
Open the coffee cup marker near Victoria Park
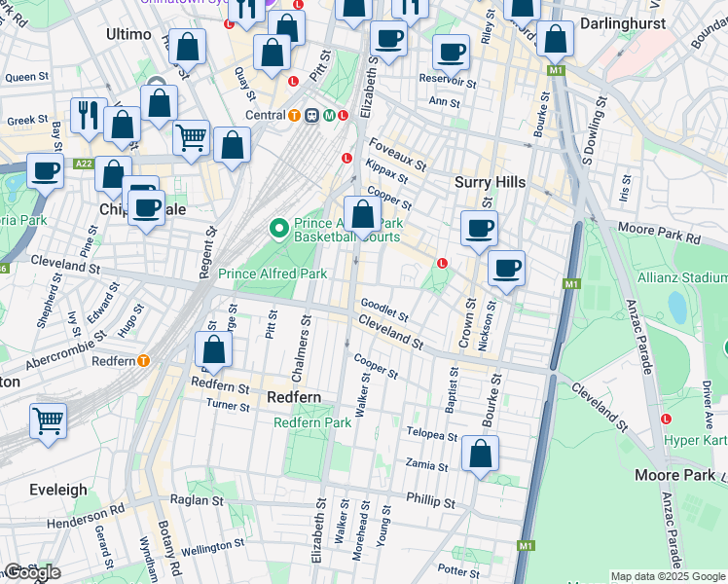[x=45, y=174]
